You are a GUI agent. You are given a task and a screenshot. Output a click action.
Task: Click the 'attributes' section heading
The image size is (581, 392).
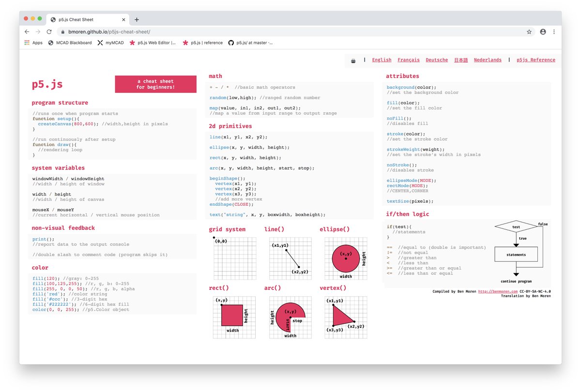402,76
